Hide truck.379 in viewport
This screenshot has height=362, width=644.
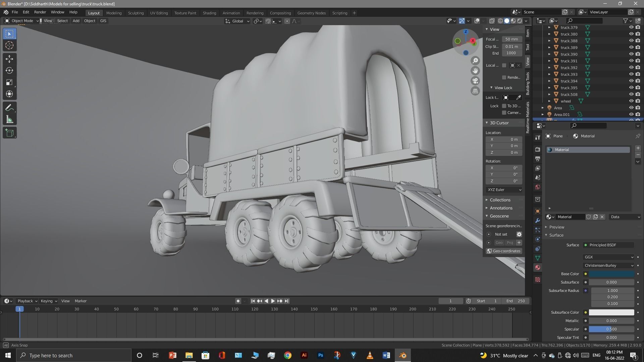coord(631,27)
